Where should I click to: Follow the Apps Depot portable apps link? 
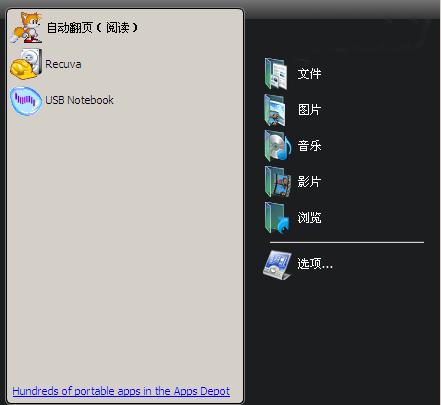(x=121, y=391)
